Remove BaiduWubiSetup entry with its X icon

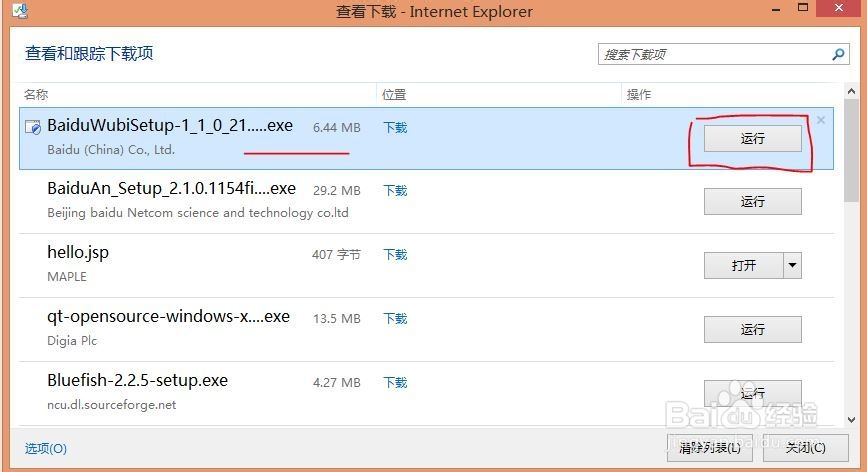click(821, 120)
